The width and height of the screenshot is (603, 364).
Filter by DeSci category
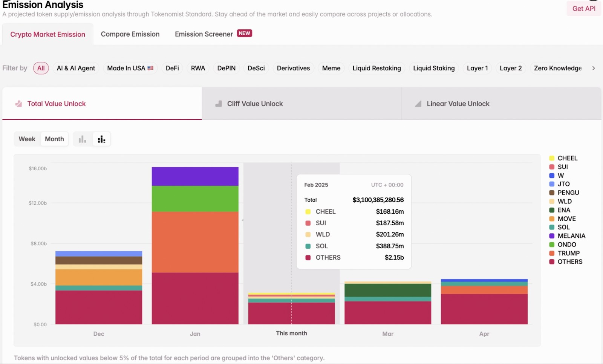(x=256, y=68)
